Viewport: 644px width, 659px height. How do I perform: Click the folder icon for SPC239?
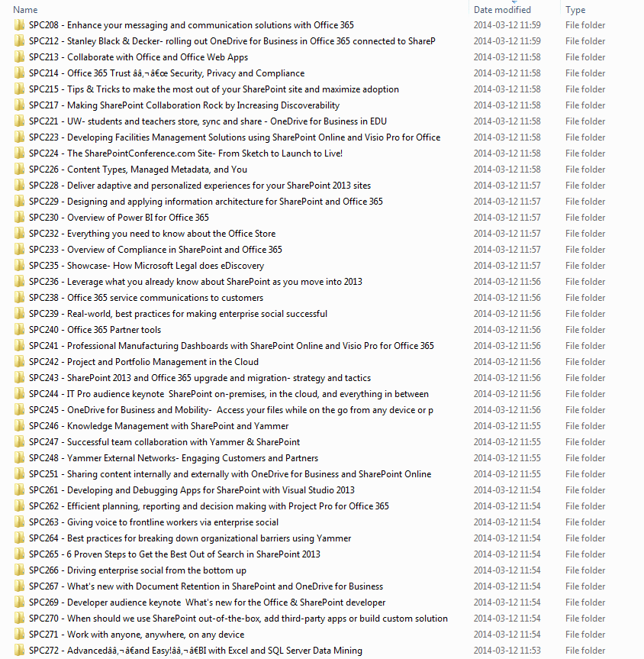[x=19, y=314]
